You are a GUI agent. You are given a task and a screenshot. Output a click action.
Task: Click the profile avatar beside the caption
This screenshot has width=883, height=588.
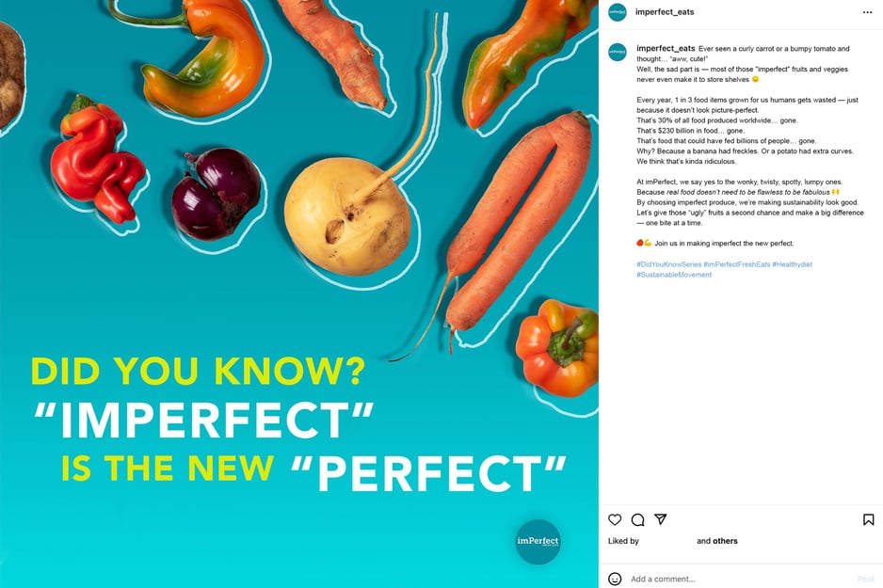[618, 52]
